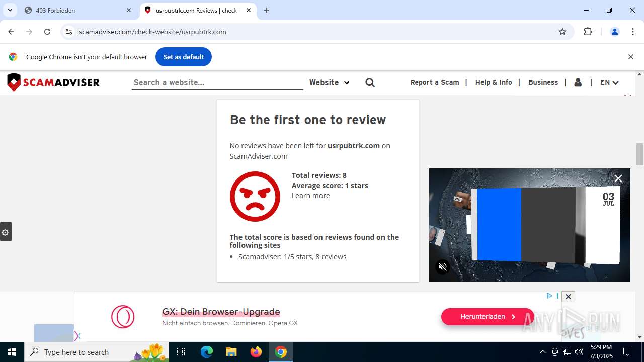This screenshot has width=644, height=362.
Task: Unmute the video ad
Action: pos(443,267)
